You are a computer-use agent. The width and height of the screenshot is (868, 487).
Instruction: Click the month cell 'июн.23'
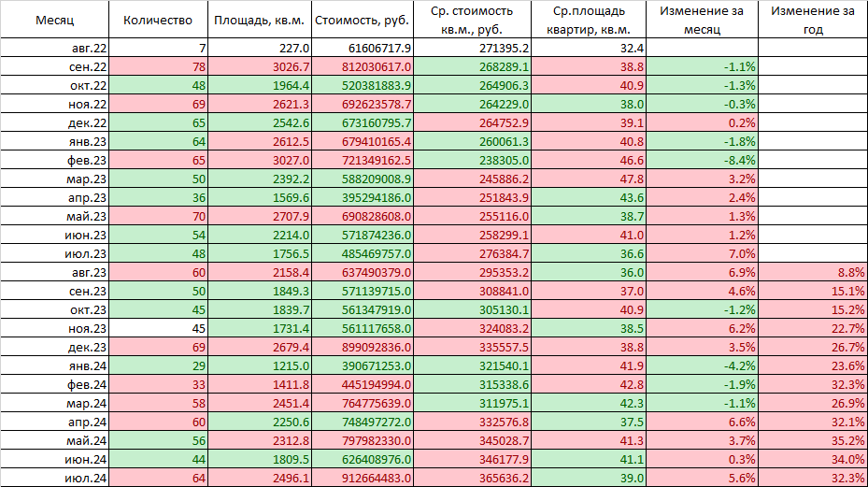pyautogui.click(x=55, y=235)
